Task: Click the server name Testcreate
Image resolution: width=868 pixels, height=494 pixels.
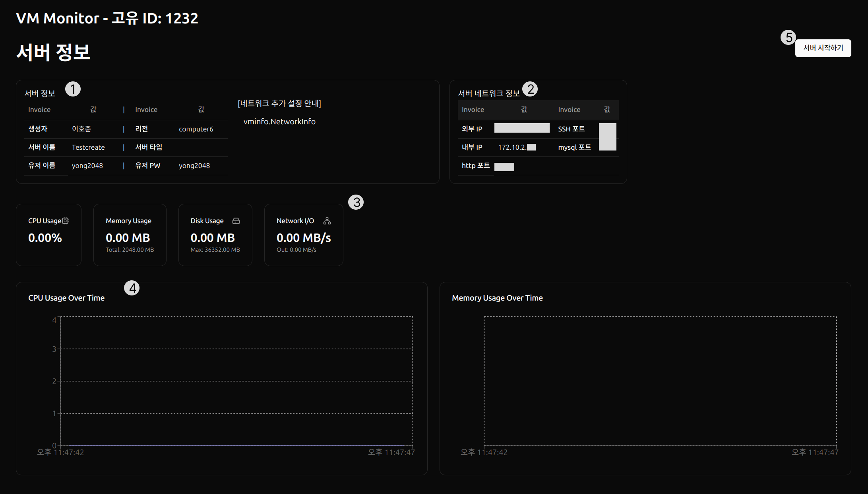Action: pyautogui.click(x=88, y=147)
